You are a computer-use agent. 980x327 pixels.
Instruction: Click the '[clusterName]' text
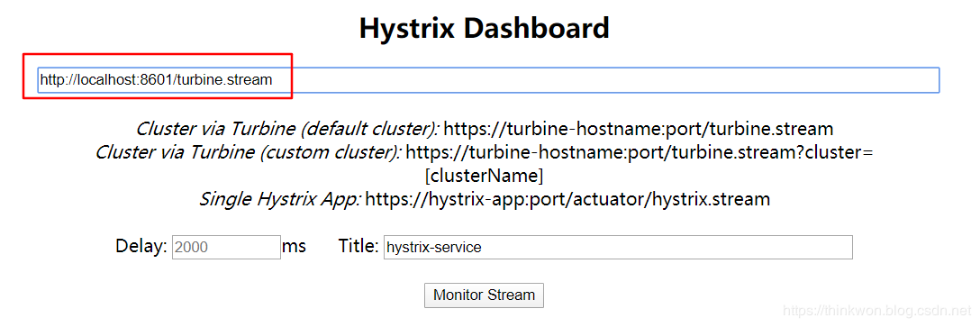(484, 177)
